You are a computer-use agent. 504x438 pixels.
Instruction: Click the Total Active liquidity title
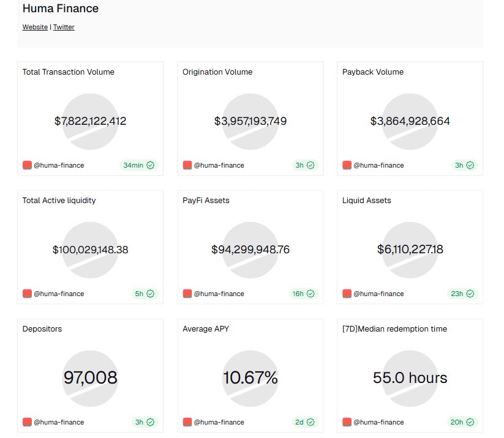[59, 201]
